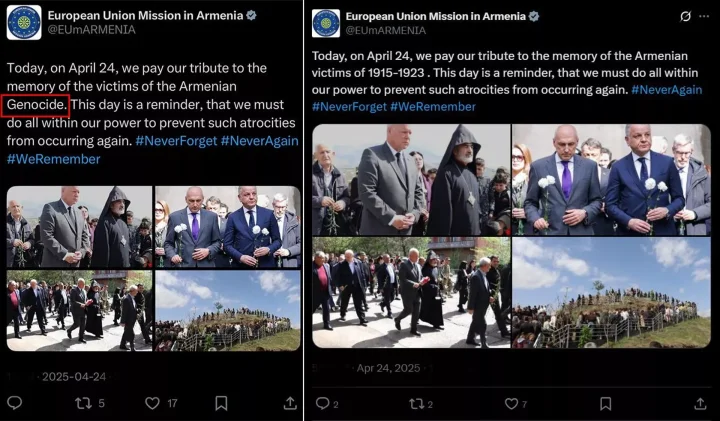Screen dimensions: 720x421
Task: Open the EU Mission avatar on right tweet
Action: click(326, 23)
